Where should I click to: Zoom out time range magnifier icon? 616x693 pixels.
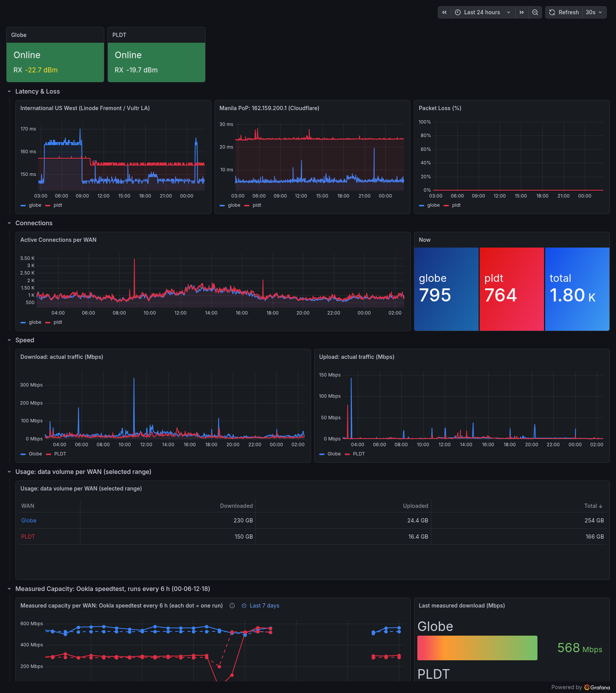click(x=535, y=12)
